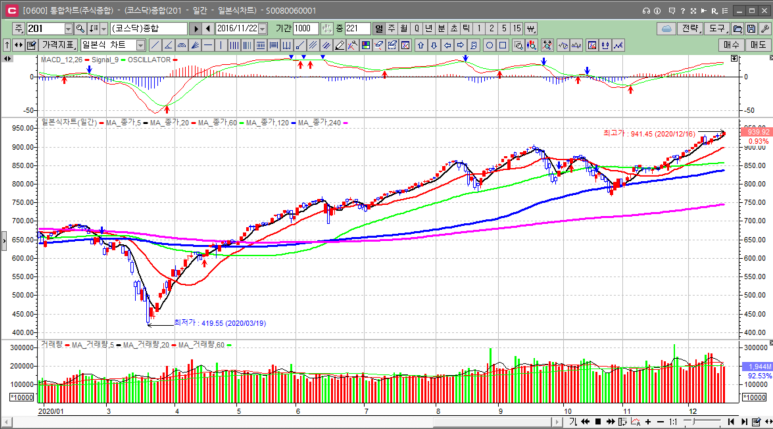
Task: Open the 도구 tools dropdown
Action: pos(717,29)
